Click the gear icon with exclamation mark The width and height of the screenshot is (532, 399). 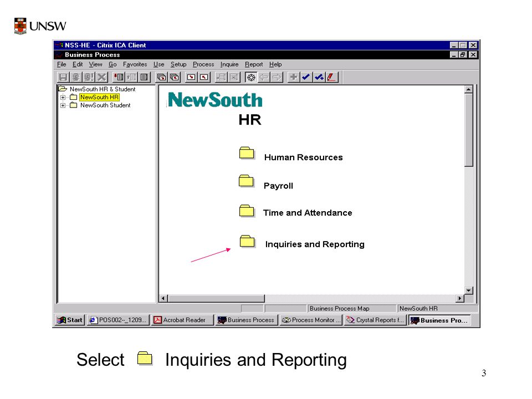coord(89,77)
